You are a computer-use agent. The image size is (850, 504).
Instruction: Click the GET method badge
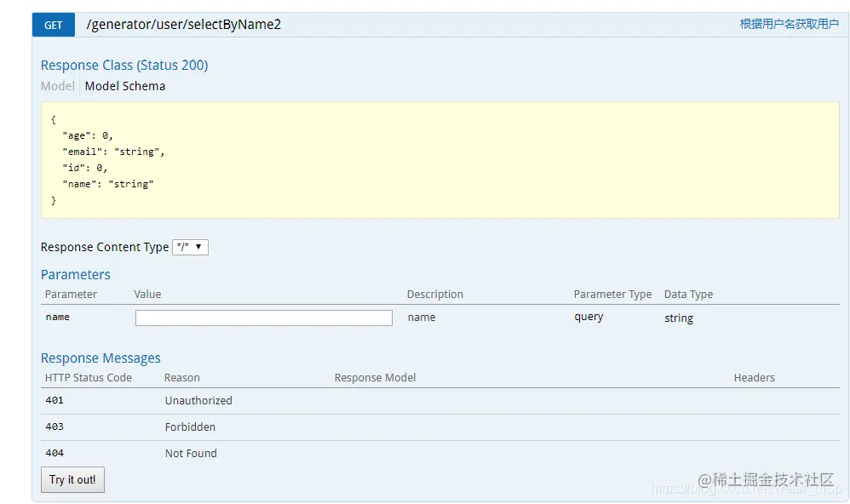point(53,25)
